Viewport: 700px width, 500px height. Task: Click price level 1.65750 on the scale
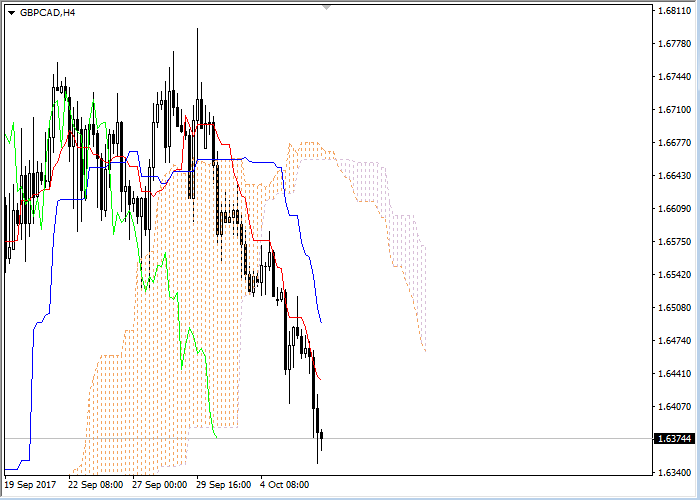(x=674, y=242)
